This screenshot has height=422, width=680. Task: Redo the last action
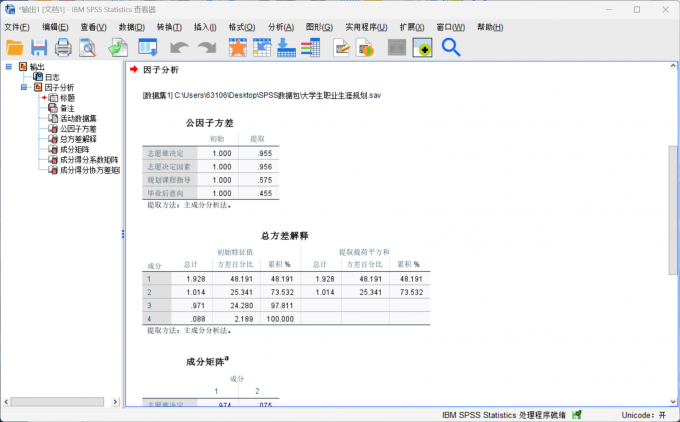click(207, 48)
